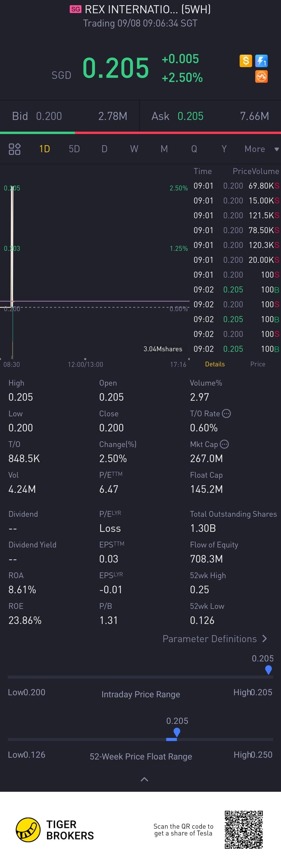Tap the P/E LYR Loss value
Screen dimensions: 281x868
point(110,528)
